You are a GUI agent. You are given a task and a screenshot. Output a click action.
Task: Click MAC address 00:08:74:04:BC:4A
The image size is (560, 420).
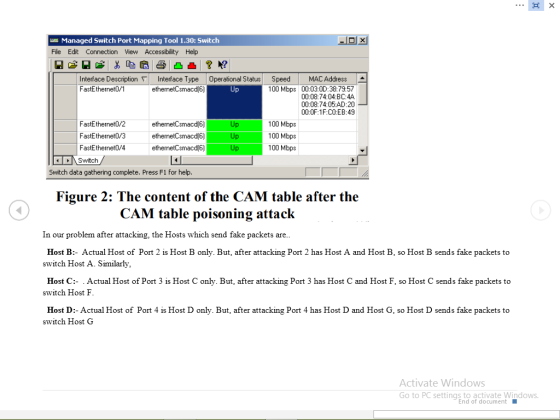(x=328, y=97)
